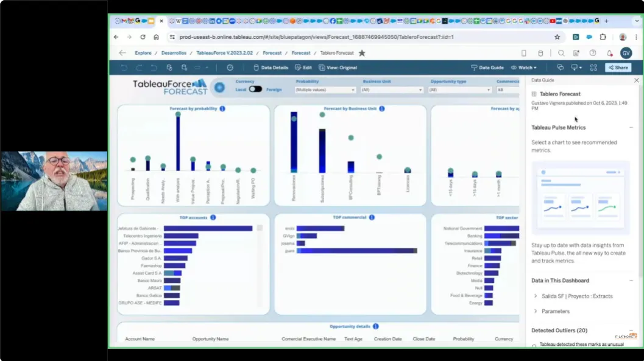
Task: Click the browser address bar URL
Action: 316,37
